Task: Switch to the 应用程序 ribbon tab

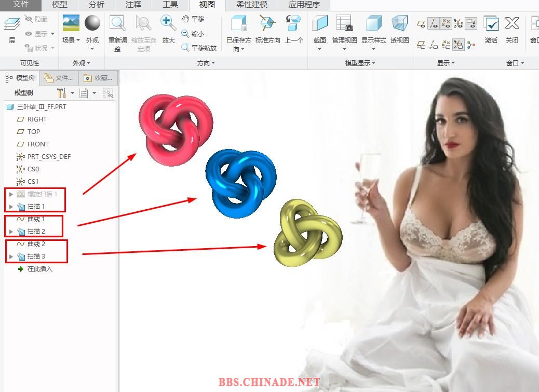Action: (x=304, y=5)
